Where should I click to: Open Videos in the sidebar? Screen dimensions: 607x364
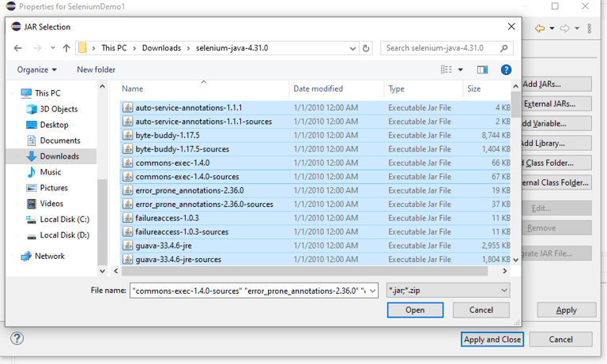point(51,204)
